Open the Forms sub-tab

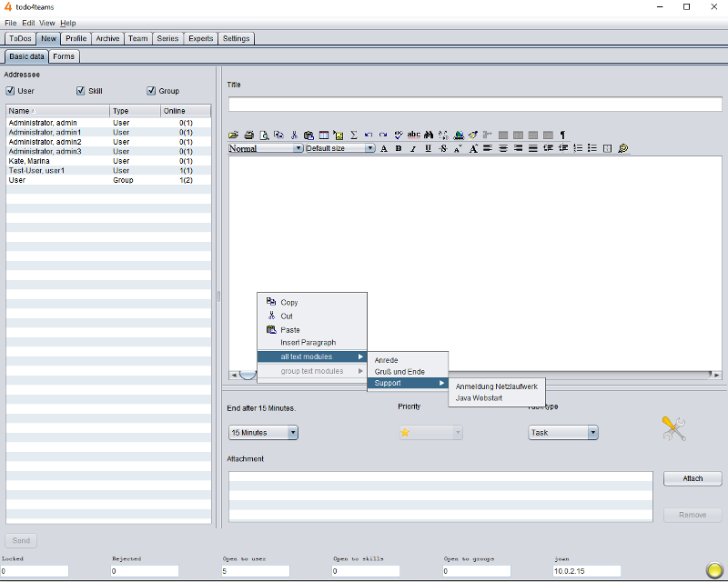64,56
